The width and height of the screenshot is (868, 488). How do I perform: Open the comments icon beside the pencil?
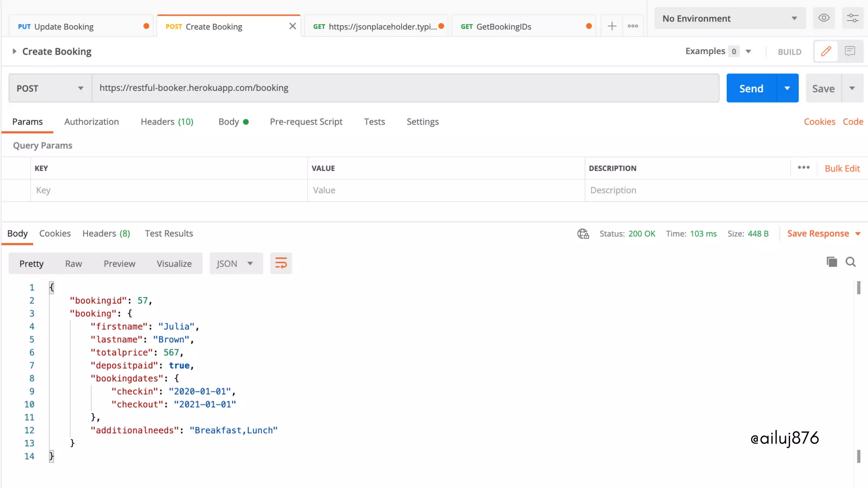[x=850, y=51]
